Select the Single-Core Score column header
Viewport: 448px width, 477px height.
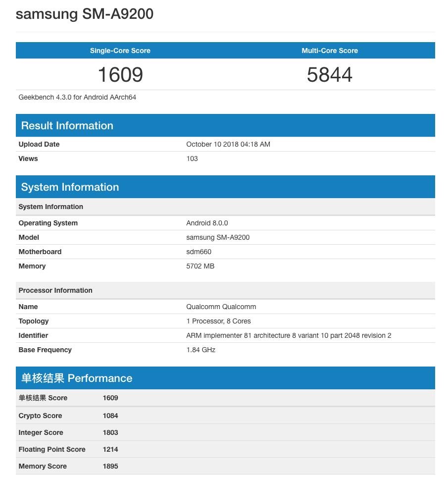[x=120, y=51]
